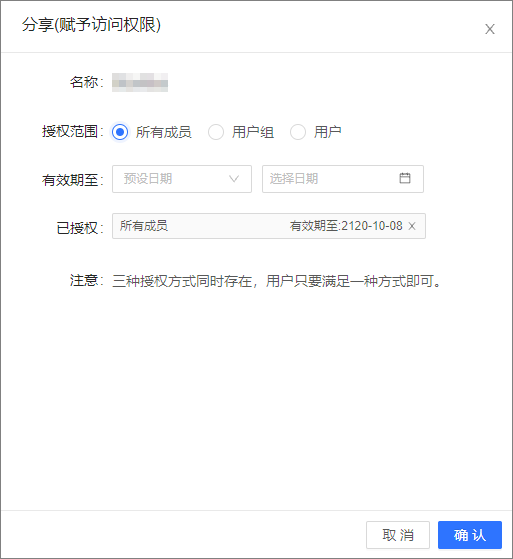Click the 取消 button
Viewport: 513px width, 559px height.
[x=398, y=535]
